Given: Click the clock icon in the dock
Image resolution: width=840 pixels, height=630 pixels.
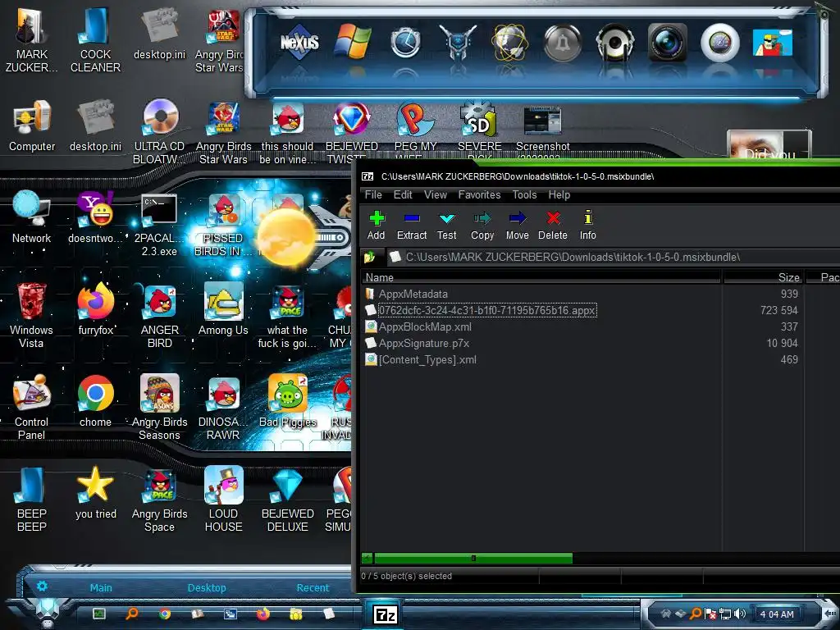Looking at the screenshot, I should point(405,42).
